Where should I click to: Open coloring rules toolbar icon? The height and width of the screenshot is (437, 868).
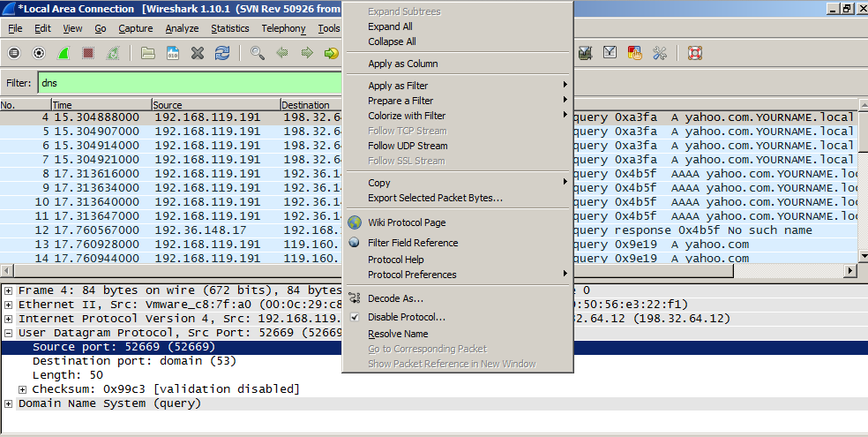coord(634,53)
